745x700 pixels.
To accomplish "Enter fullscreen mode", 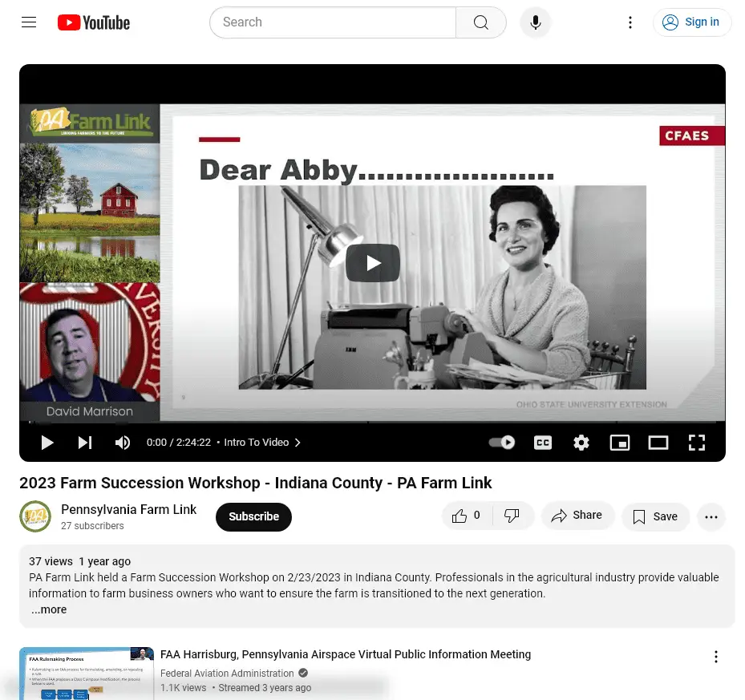I will pos(697,443).
